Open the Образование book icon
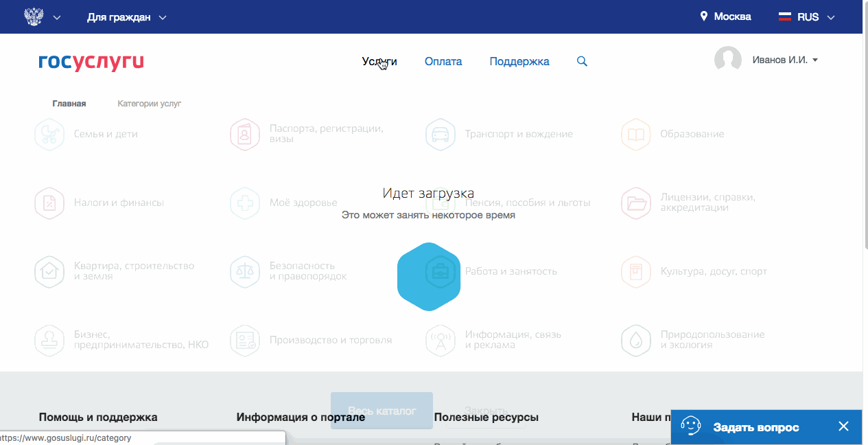Screen dimensions: 868x445 (x=636, y=135)
